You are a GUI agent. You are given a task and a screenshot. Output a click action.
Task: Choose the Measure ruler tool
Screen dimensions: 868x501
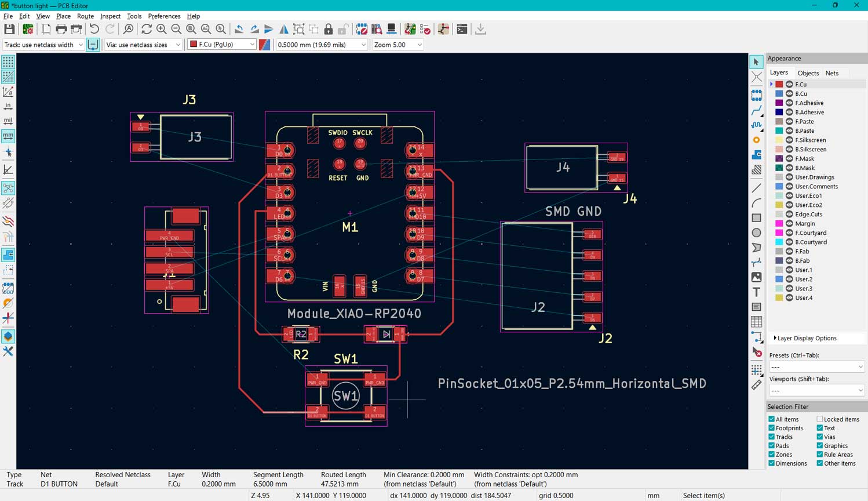click(x=756, y=385)
